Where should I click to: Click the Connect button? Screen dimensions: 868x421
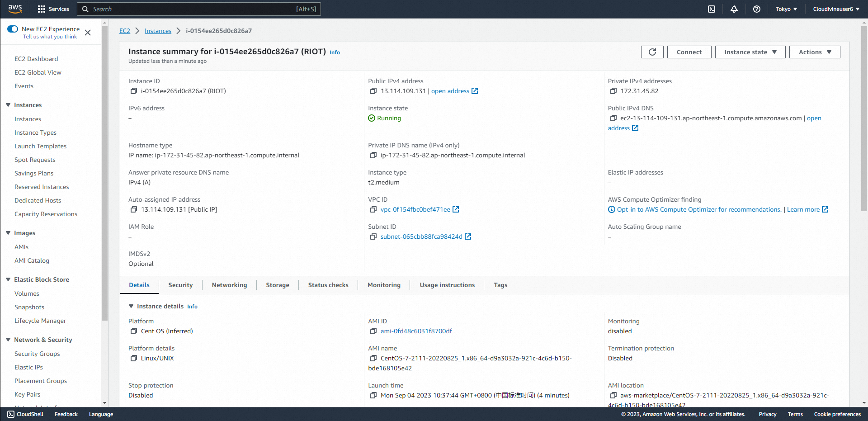pyautogui.click(x=689, y=52)
